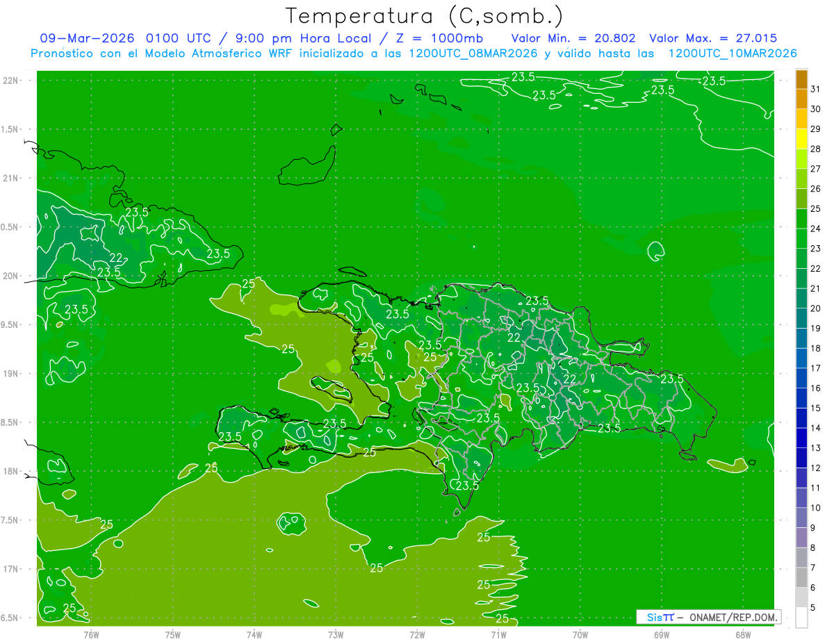Click the '17N' latitude axis label
Image resolution: width=834 pixels, height=644 pixels.
(x=12, y=569)
